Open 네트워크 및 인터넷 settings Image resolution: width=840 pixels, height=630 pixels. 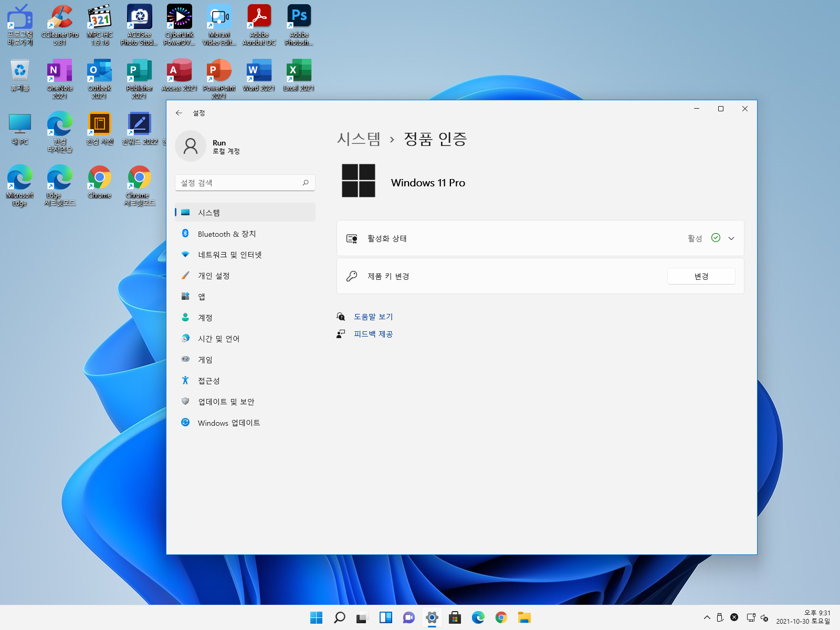(x=245, y=255)
